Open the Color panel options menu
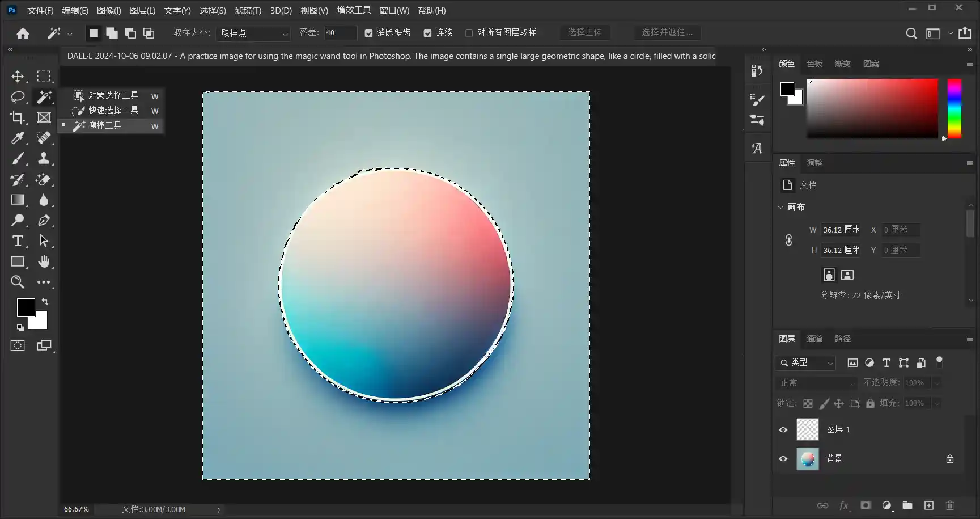 pos(969,64)
